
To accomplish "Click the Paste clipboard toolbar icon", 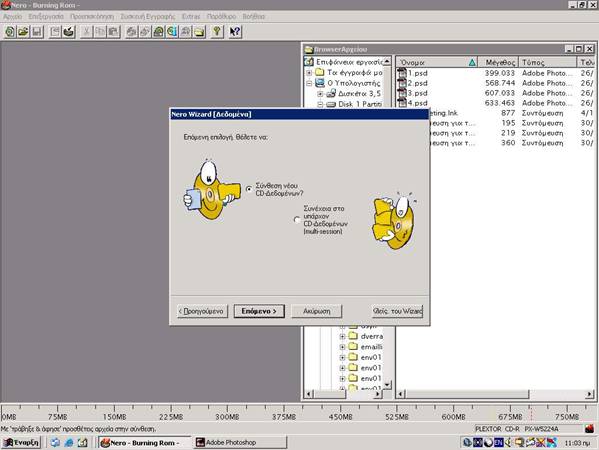I will tap(113, 32).
